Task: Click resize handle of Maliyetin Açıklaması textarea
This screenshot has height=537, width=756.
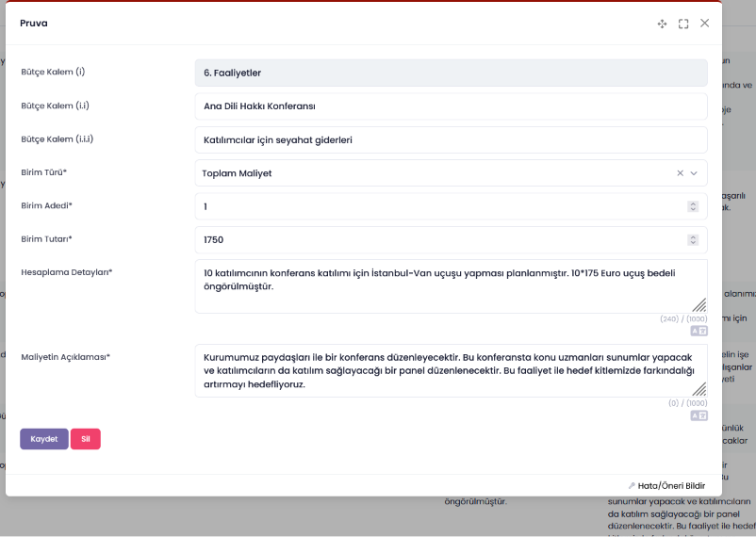Action: 699,389
